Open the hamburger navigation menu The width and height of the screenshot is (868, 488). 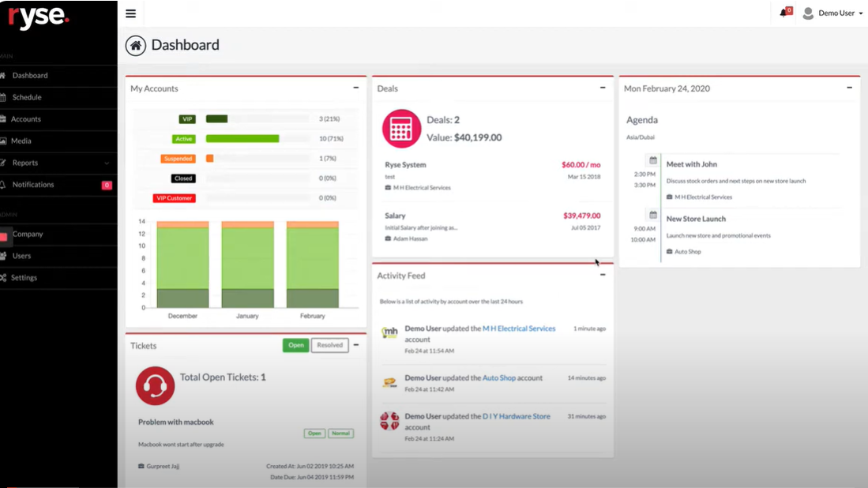(x=130, y=13)
